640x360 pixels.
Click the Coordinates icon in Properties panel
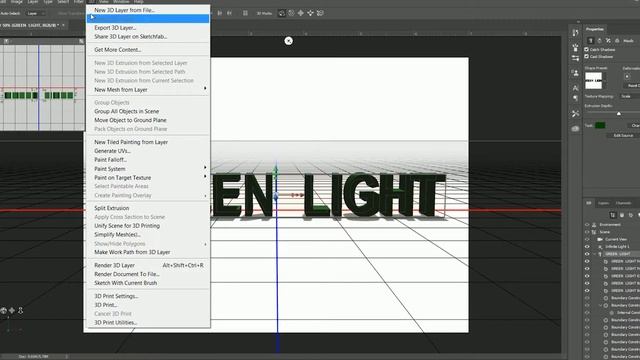click(x=617, y=40)
